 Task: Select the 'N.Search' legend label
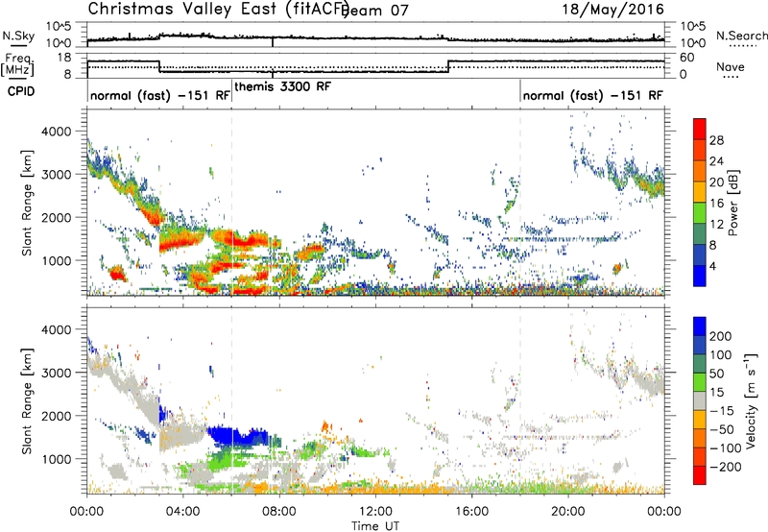741,36
